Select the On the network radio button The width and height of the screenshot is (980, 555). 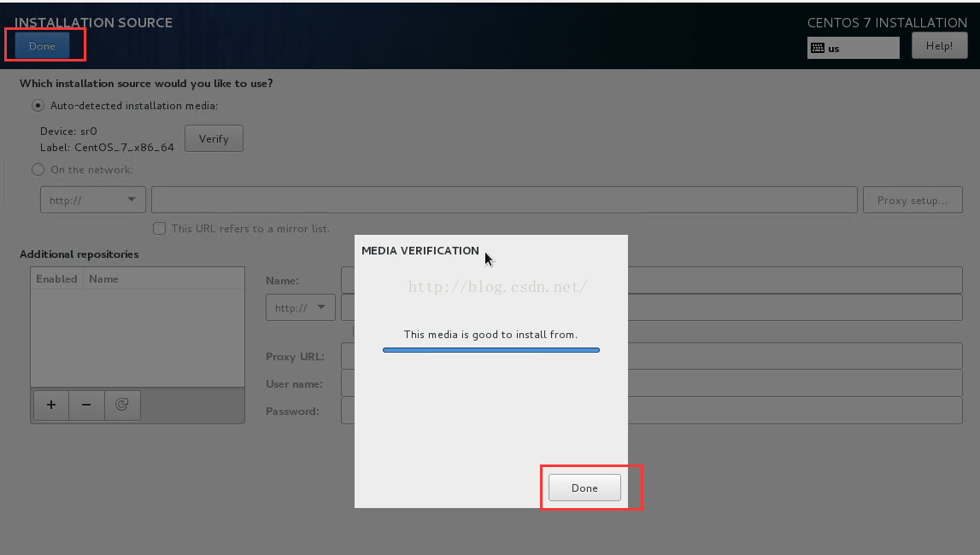point(38,169)
